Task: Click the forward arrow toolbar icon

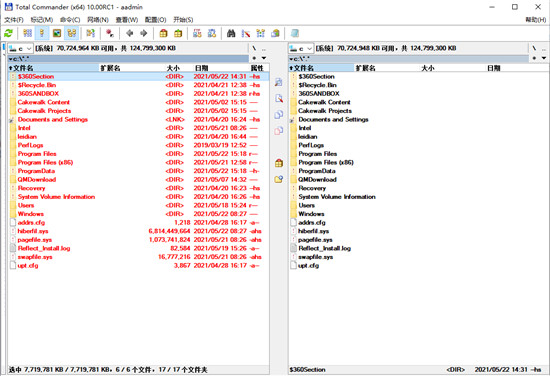Action: point(143,33)
